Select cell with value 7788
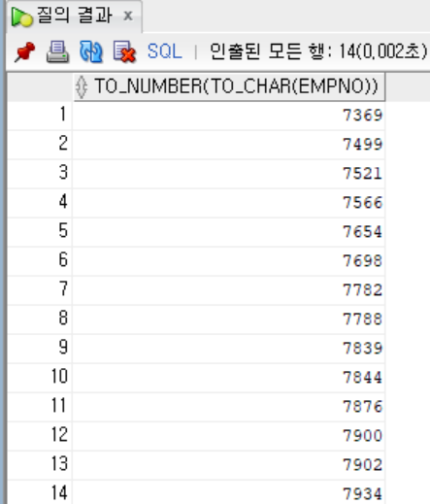 [229, 319]
